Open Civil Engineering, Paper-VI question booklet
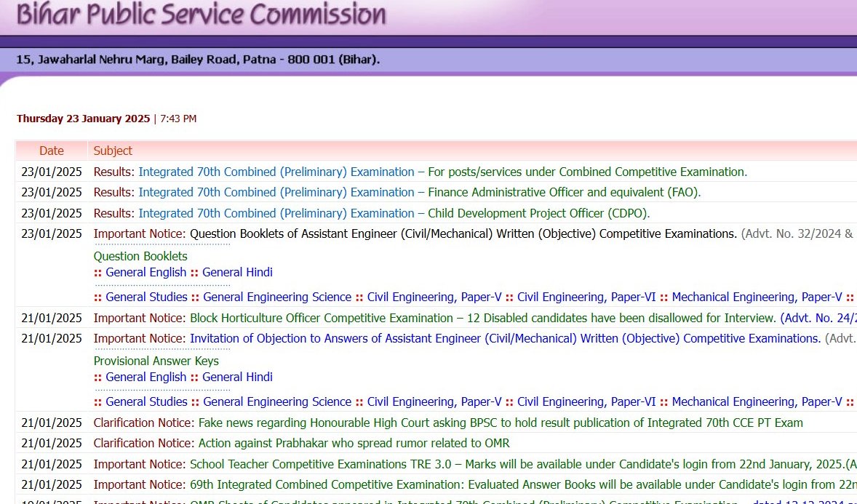 point(586,297)
